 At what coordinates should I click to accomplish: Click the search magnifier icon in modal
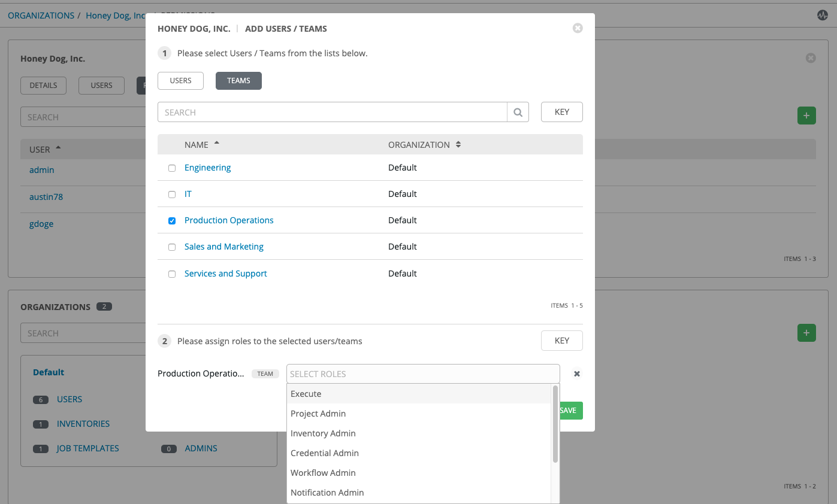tap(518, 112)
